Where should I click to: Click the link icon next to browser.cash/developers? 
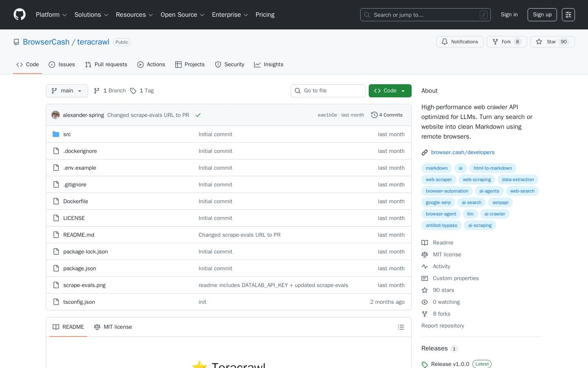tap(425, 153)
